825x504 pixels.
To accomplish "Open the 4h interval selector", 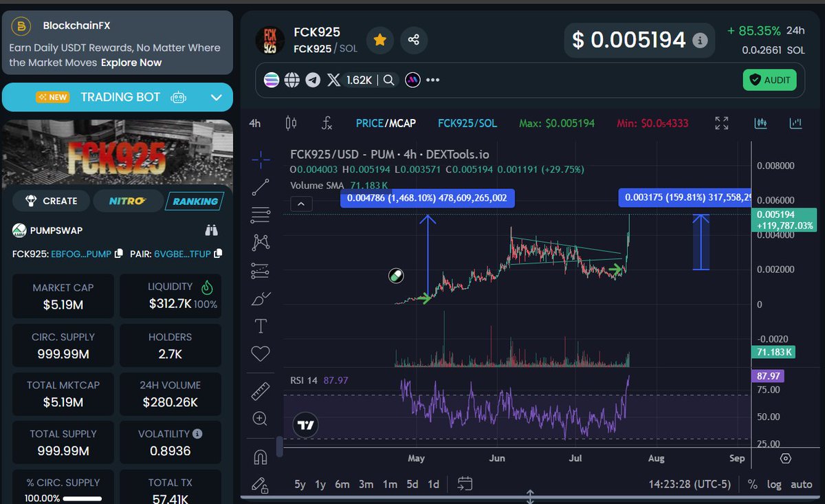I will point(255,123).
